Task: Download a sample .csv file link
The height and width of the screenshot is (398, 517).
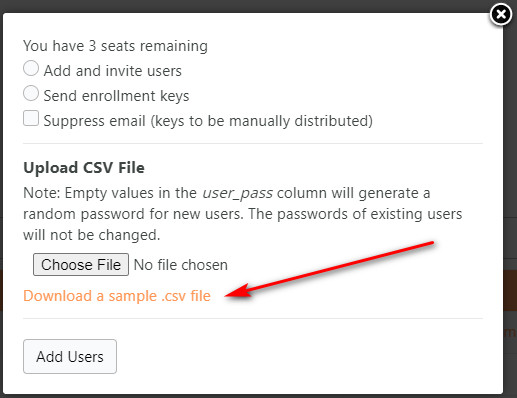Action: point(117,296)
